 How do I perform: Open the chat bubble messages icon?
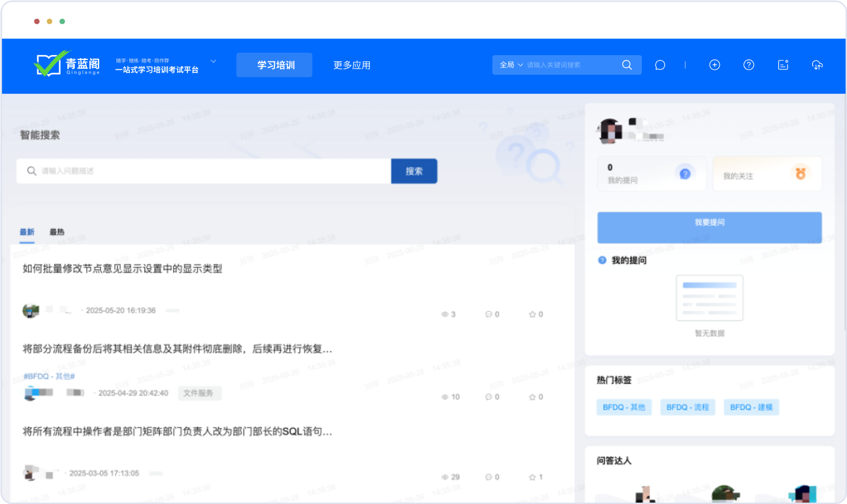coord(660,65)
